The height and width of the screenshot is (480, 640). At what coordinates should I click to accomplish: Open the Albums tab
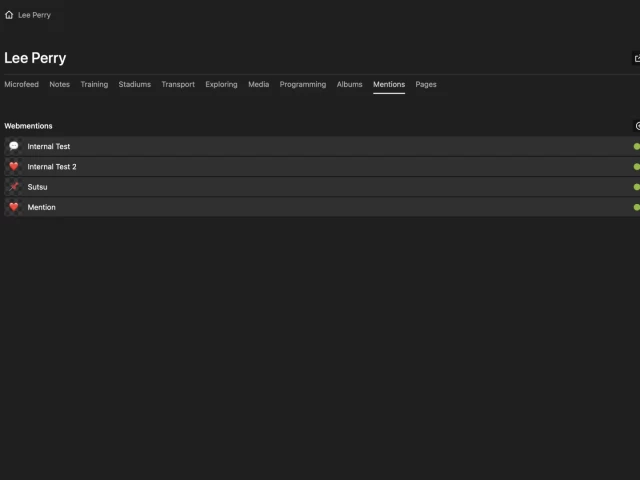(349, 85)
